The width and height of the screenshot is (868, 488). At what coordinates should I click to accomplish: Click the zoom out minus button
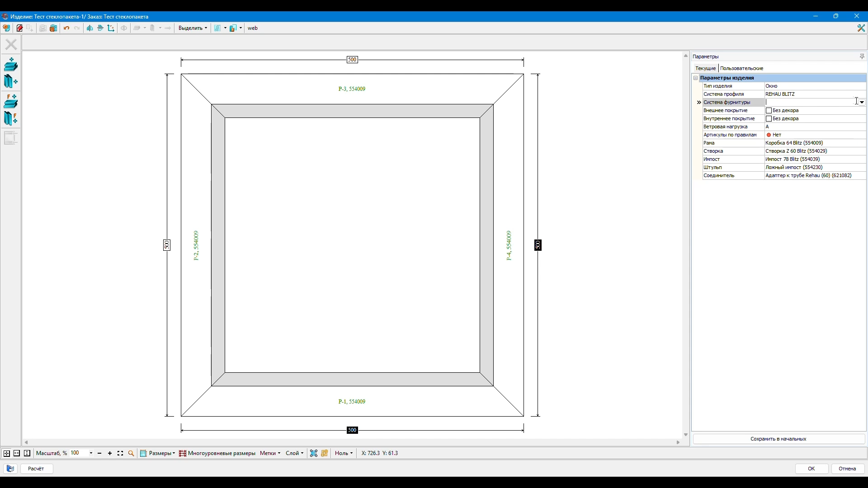tap(99, 453)
